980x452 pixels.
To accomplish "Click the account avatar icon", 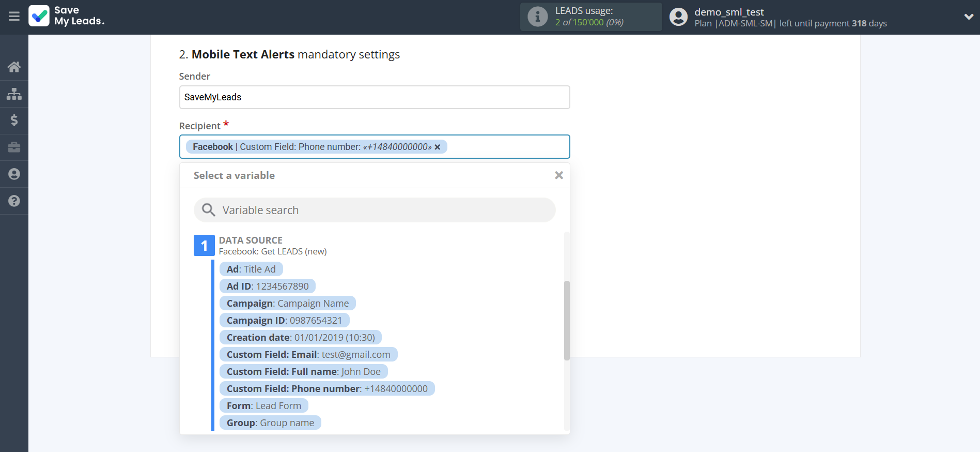I will pos(678,17).
